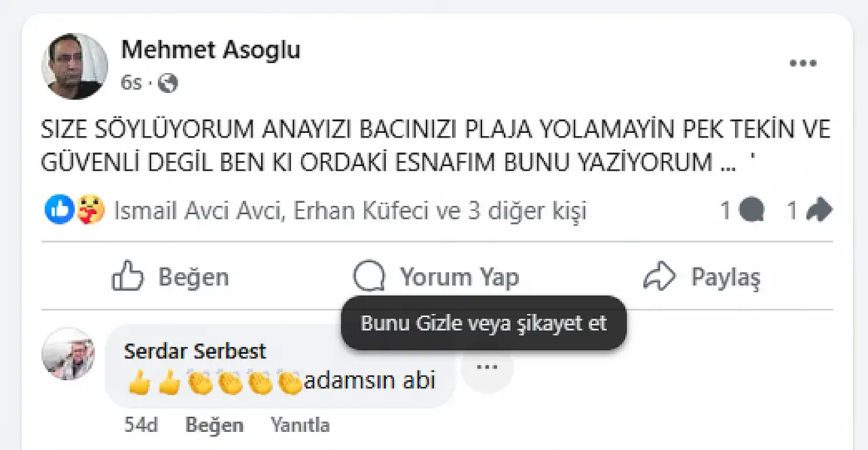Open post options three-dot menu
The height and width of the screenshot is (450, 868).
pyautogui.click(x=803, y=64)
